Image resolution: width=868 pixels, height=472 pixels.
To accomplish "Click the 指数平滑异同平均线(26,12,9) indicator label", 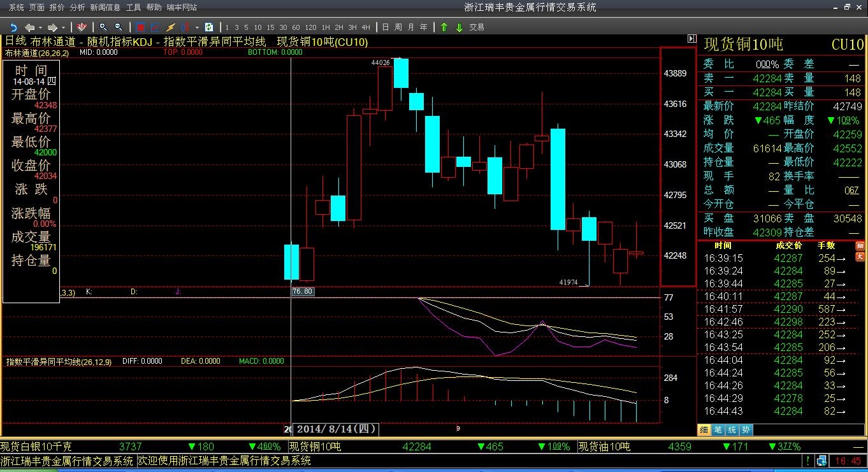I will [x=59, y=361].
